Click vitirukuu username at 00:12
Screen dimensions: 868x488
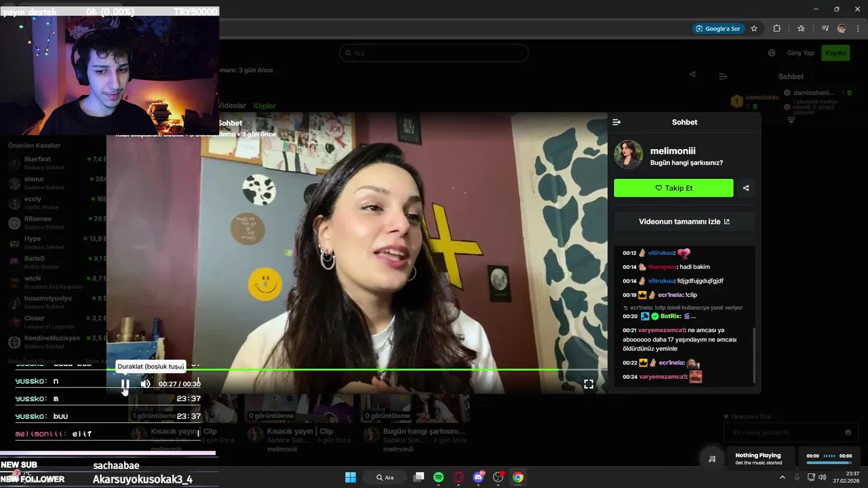coord(660,253)
